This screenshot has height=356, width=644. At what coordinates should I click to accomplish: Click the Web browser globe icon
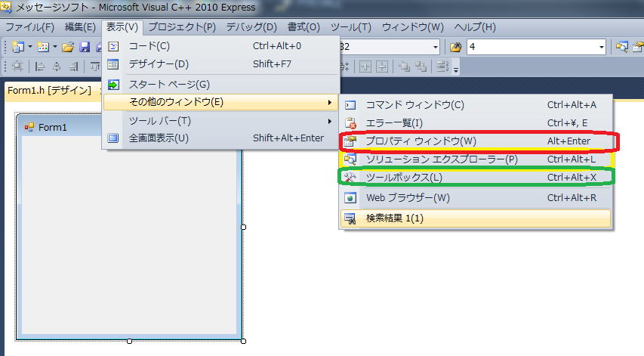[350, 198]
